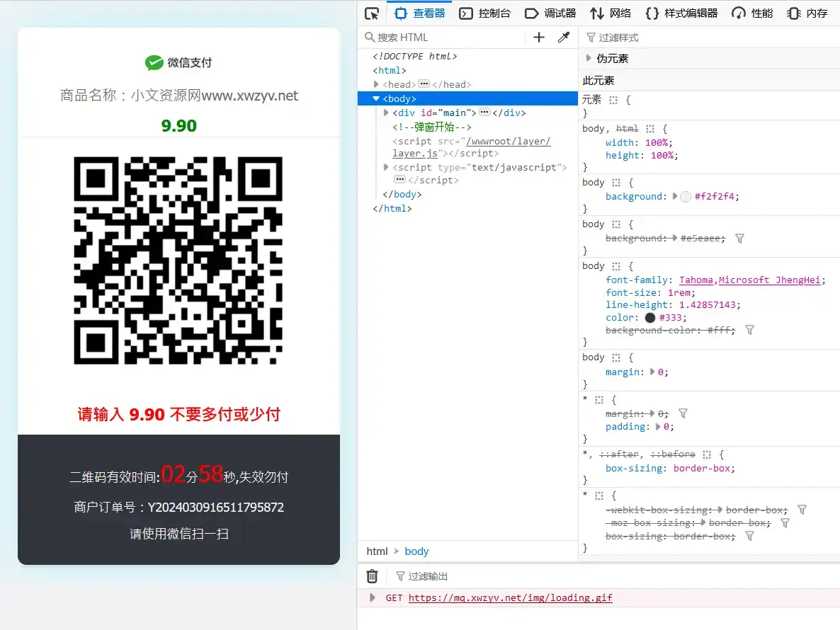Switch to the 查看器 inspector tab
Viewport: 840px width, 630px height.
point(419,13)
